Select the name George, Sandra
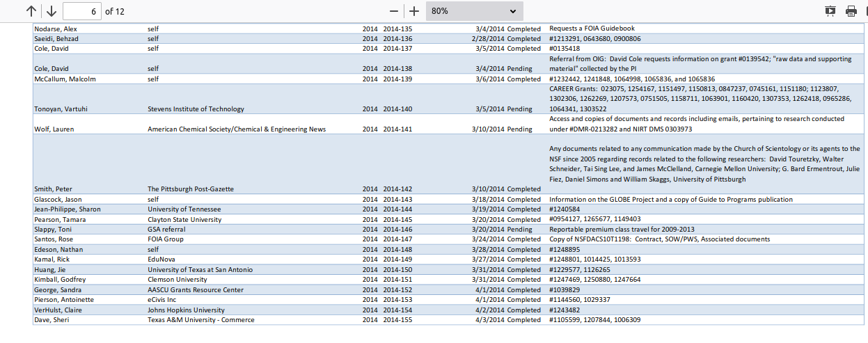Screen dimensions: 868x343 (x=57, y=290)
